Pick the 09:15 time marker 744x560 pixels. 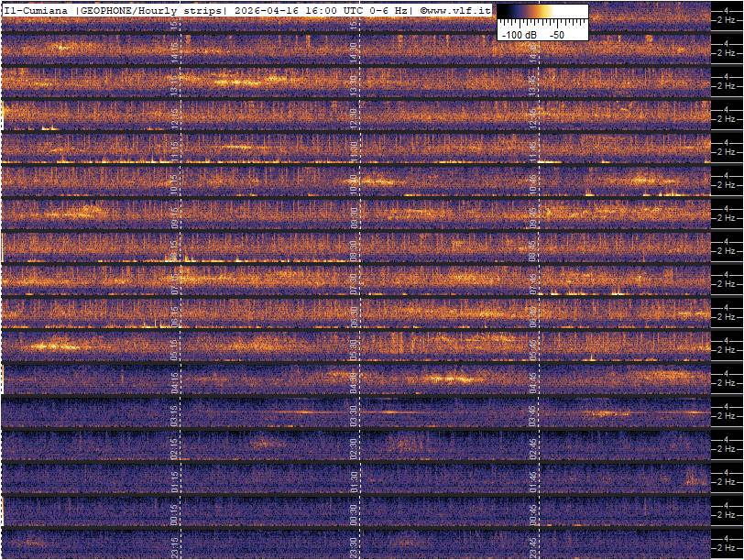tap(175, 216)
